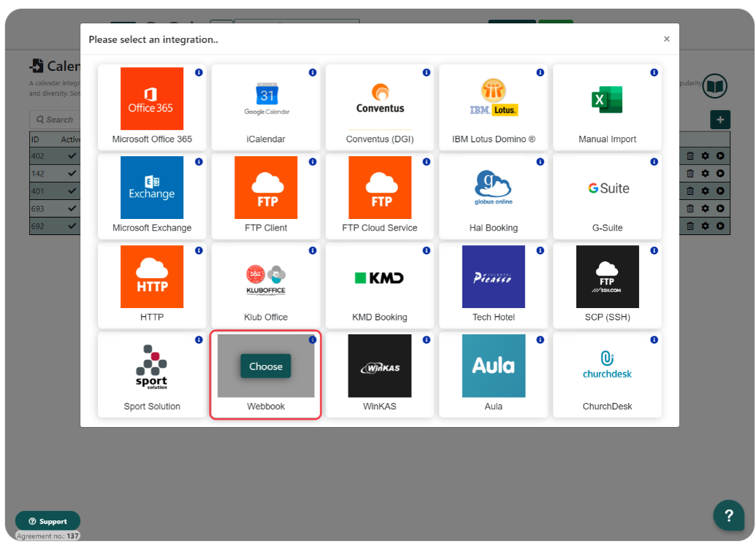Image resolution: width=756 pixels, height=546 pixels.
Task: Add a new integration with plus button
Action: [x=720, y=120]
